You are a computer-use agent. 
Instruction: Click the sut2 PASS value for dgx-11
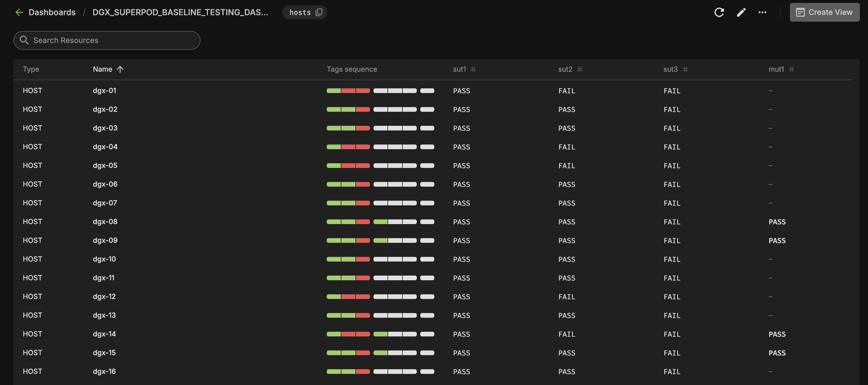[566, 278]
